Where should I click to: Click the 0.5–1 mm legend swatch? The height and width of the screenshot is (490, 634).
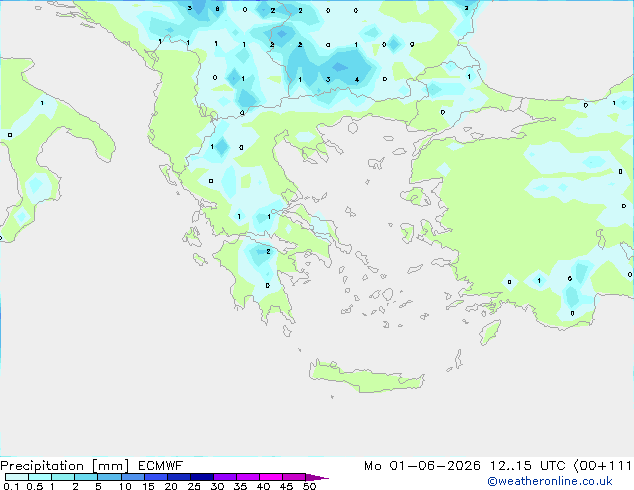(40, 477)
